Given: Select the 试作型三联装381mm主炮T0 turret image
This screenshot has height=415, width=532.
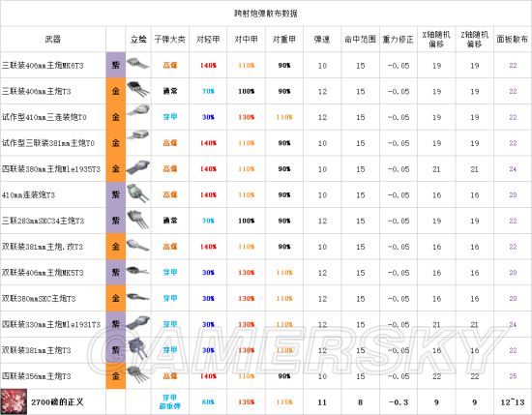Looking at the screenshot, I should click(x=138, y=135).
